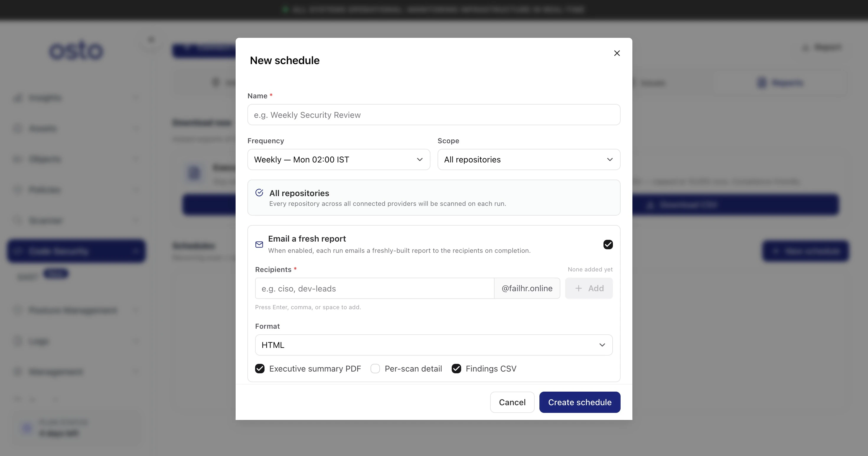The height and width of the screenshot is (456, 868).
Task: Click the New schedule dialog title
Action: coord(285,60)
